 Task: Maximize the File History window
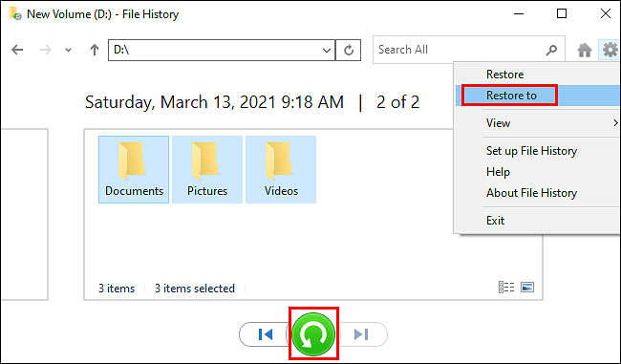pos(562,14)
